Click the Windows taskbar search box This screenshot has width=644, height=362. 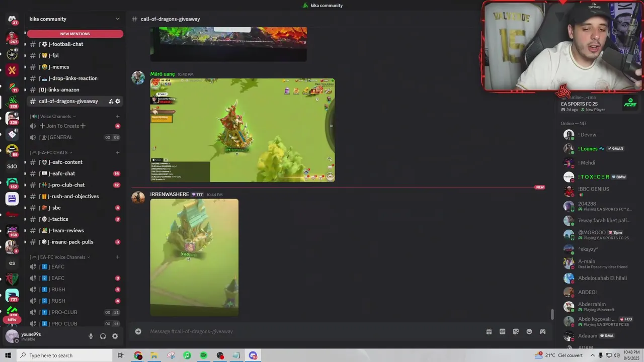click(x=65, y=355)
